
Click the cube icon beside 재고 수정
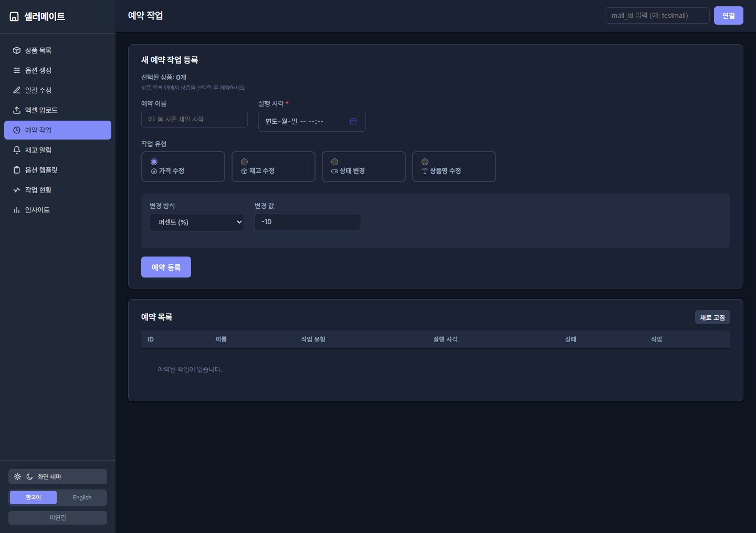pos(244,171)
